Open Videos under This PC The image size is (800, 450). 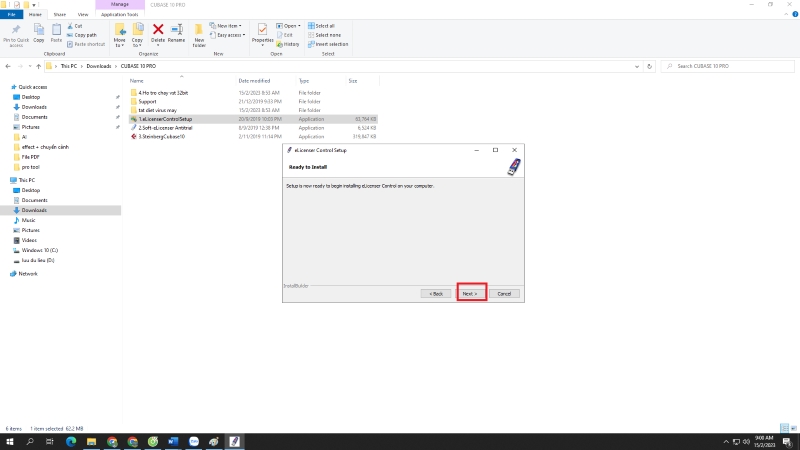tap(29, 240)
